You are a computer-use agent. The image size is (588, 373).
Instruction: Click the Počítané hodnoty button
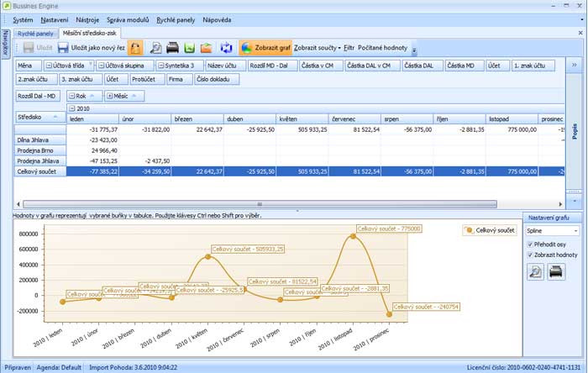(x=382, y=48)
